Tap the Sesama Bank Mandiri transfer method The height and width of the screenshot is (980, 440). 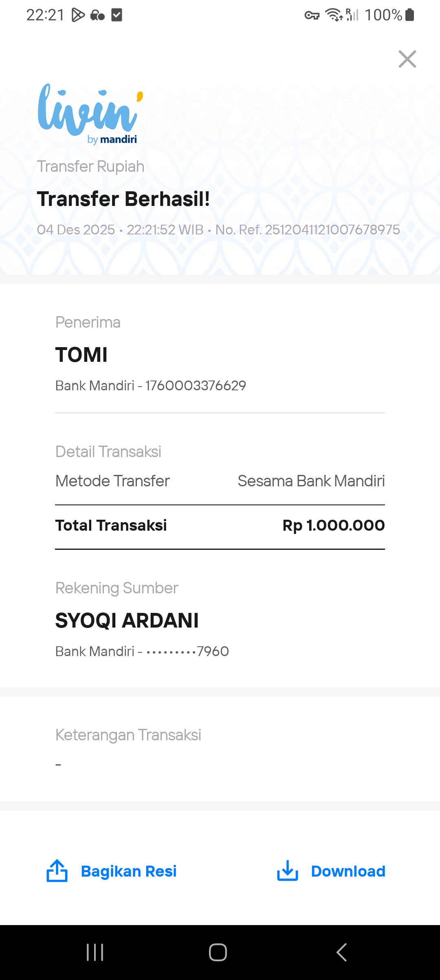311,481
